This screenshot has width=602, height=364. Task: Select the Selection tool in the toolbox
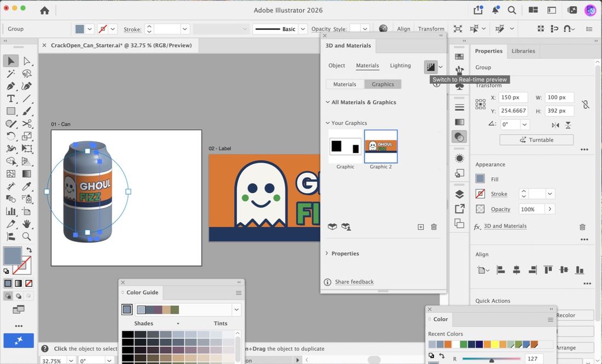tap(11, 61)
